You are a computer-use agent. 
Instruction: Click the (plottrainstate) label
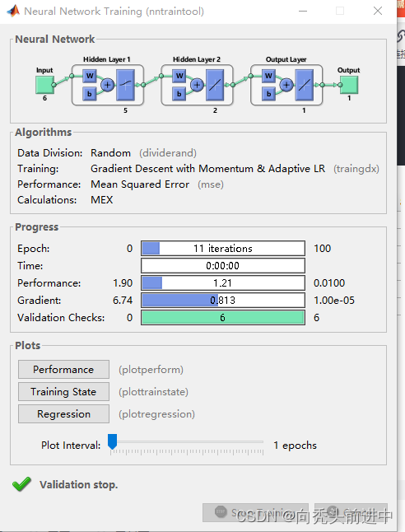coord(153,392)
